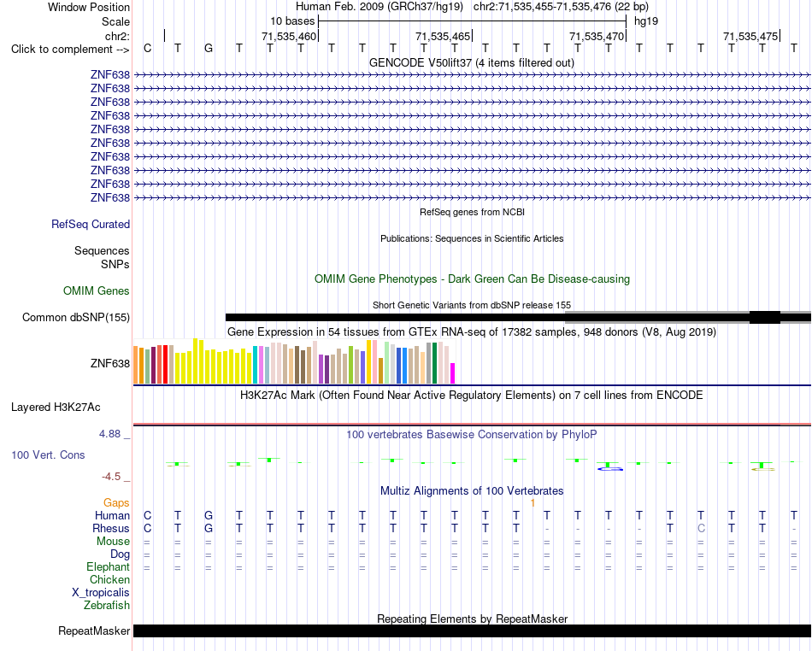The height and width of the screenshot is (651, 812).
Task: Click '100 vertebrates Basewise Conservation by PhyloP' title
Action: coord(471,434)
